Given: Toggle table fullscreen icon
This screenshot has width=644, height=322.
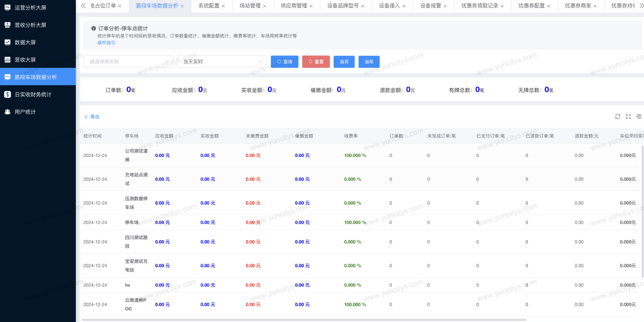Looking at the screenshot, I should point(628,116).
